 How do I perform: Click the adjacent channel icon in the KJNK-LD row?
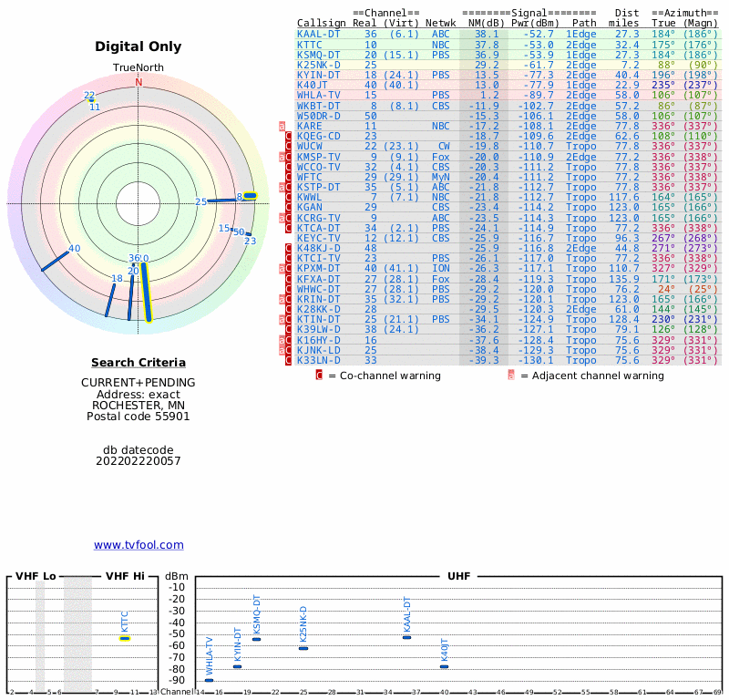(x=282, y=351)
